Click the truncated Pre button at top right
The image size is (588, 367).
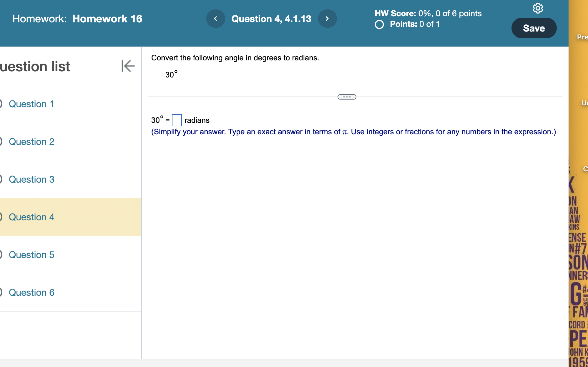(582, 37)
